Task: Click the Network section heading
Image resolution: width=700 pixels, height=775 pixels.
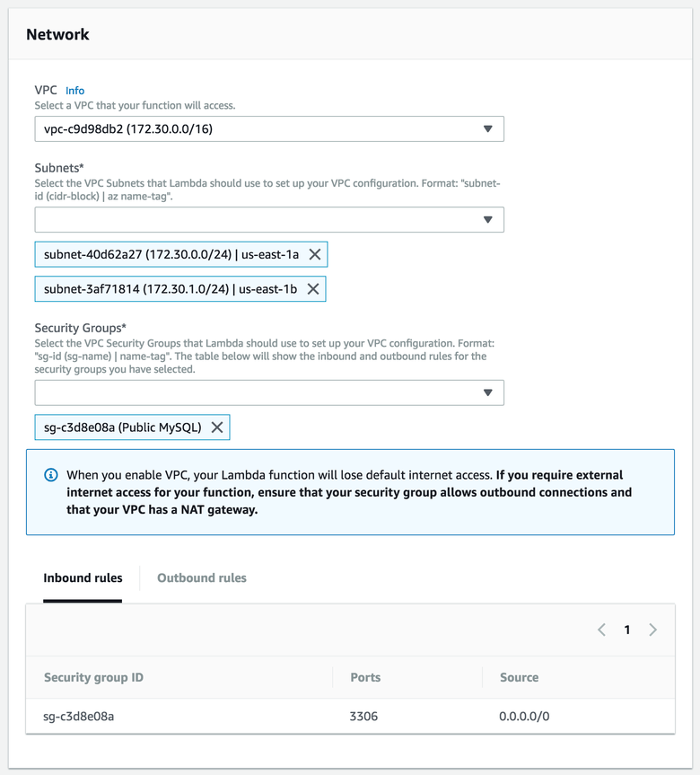Action: (x=57, y=35)
